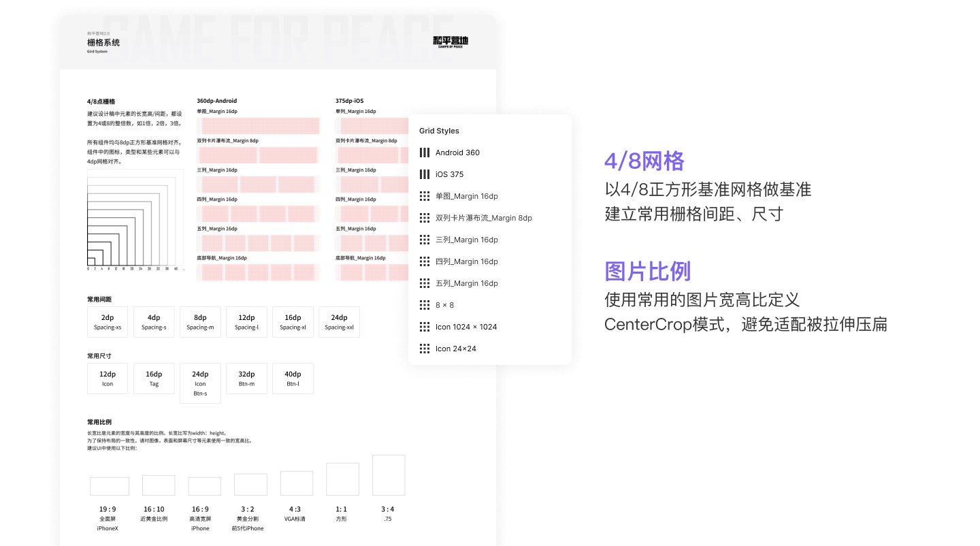The image size is (980, 546).
Task: Click Android 双列卡片瀑布流_Margin 8dp grid preview
Action: (x=258, y=155)
